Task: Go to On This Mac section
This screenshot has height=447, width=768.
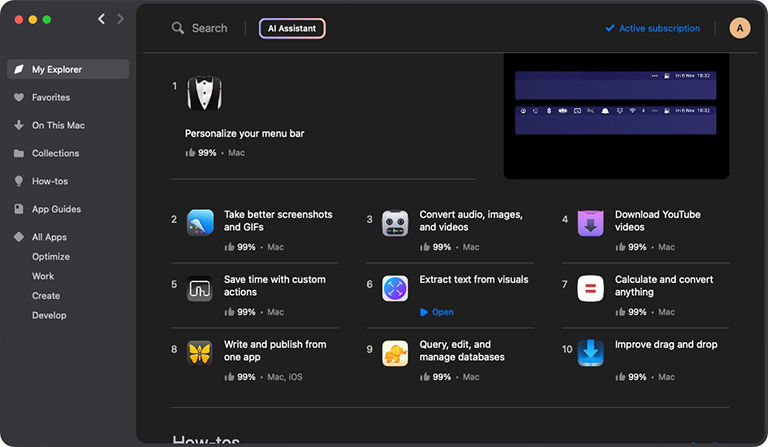Action: [x=58, y=126]
